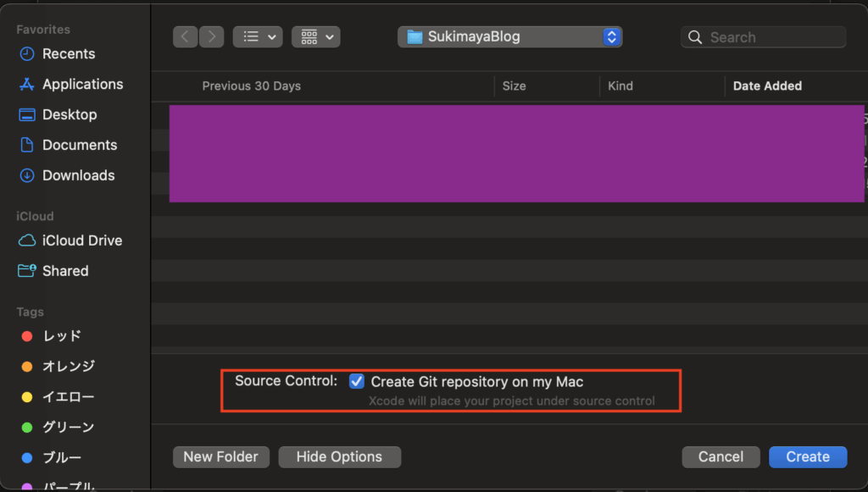
Task: Click Hide Options
Action: point(339,456)
